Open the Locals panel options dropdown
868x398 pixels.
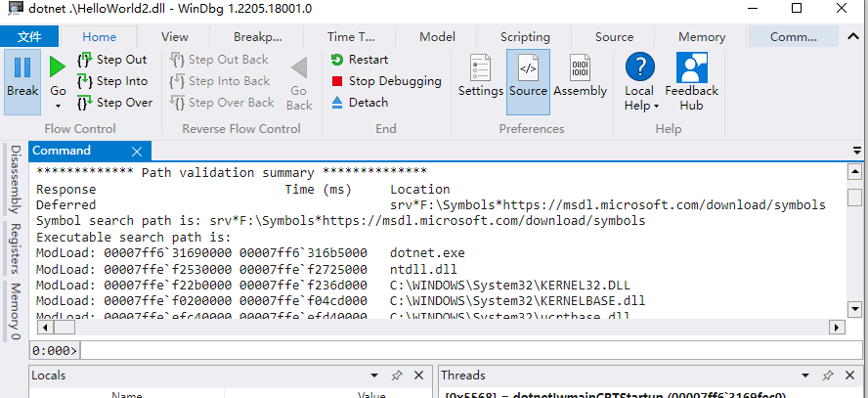(374, 376)
